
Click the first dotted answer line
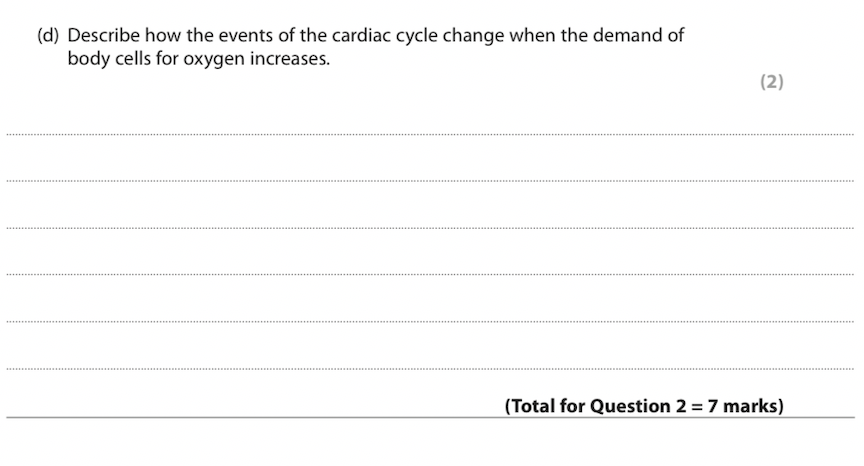[x=430, y=134]
